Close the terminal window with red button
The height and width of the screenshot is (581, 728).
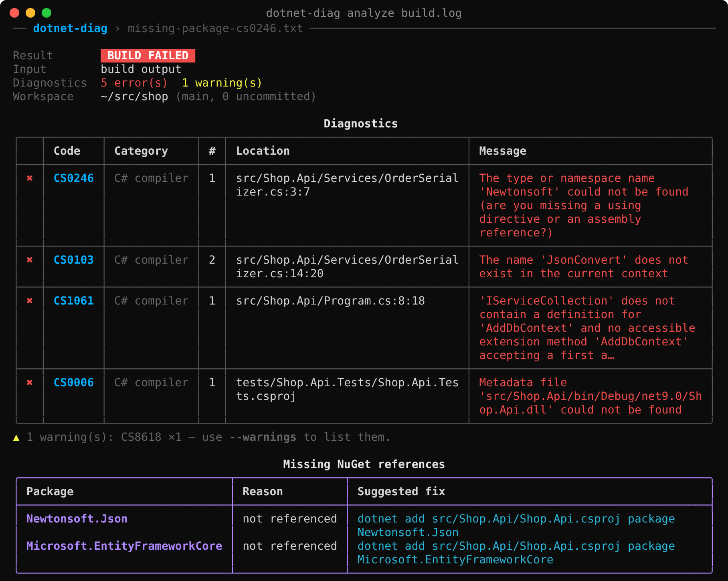pyautogui.click(x=14, y=13)
